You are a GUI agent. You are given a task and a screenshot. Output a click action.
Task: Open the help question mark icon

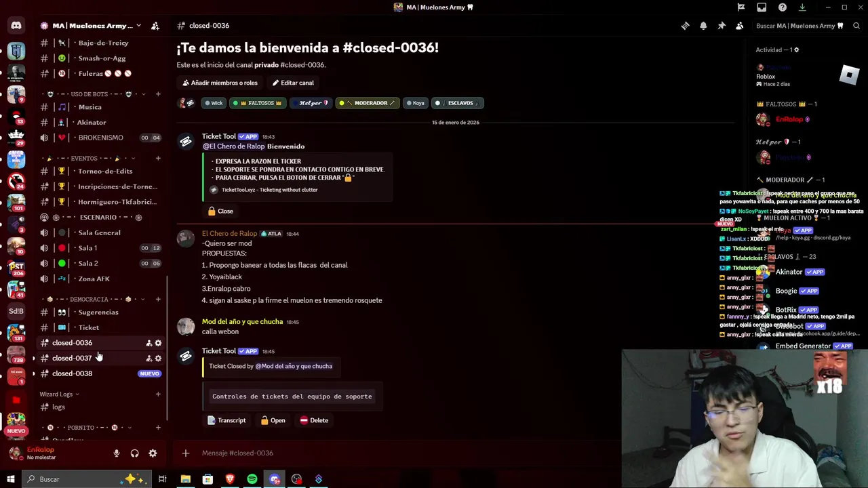click(783, 7)
